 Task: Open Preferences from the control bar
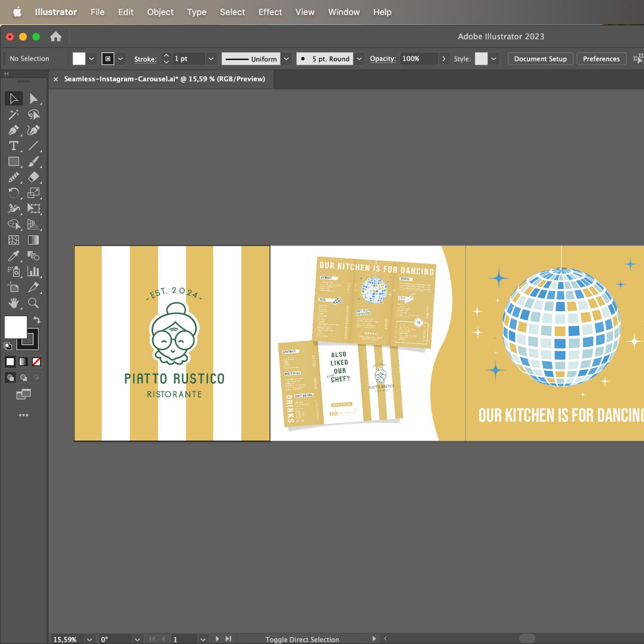(x=601, y=59)
